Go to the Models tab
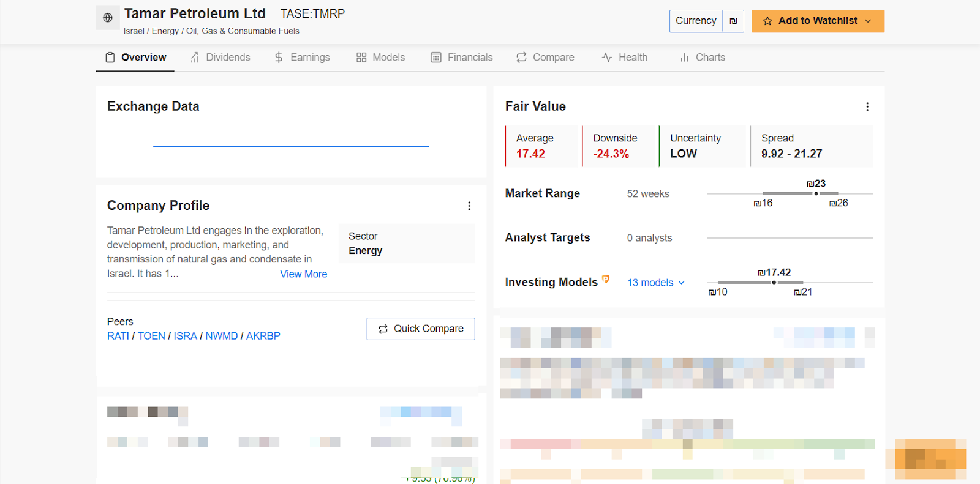 tap(380, 58)
